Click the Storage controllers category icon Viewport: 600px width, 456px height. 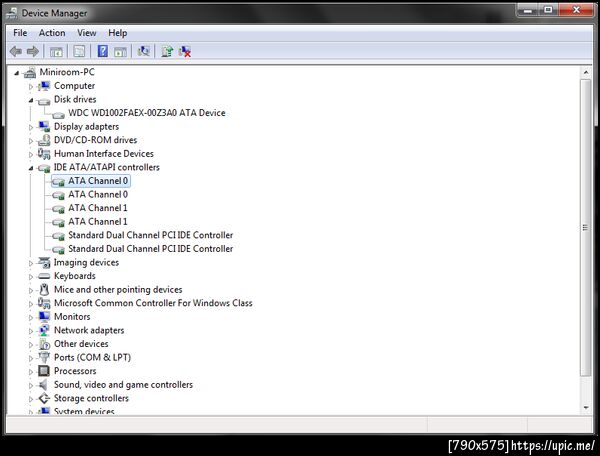(x=44, y=398)
